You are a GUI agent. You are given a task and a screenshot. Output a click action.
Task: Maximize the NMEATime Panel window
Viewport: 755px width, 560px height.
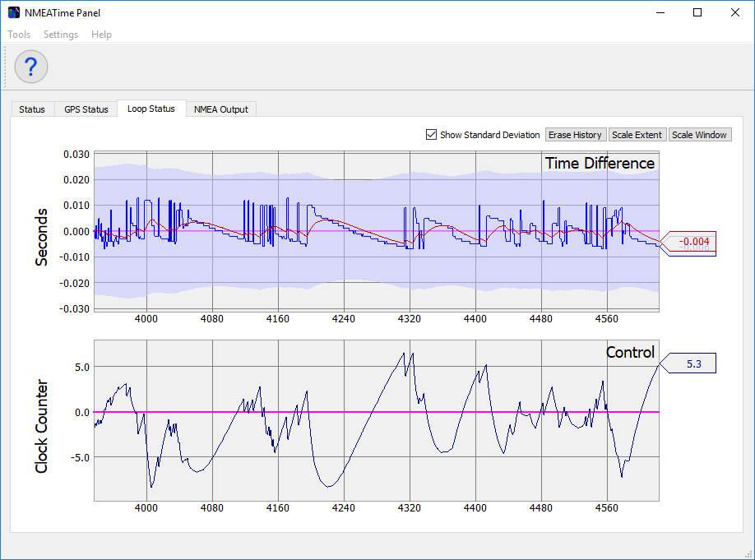tap(697, 12)
